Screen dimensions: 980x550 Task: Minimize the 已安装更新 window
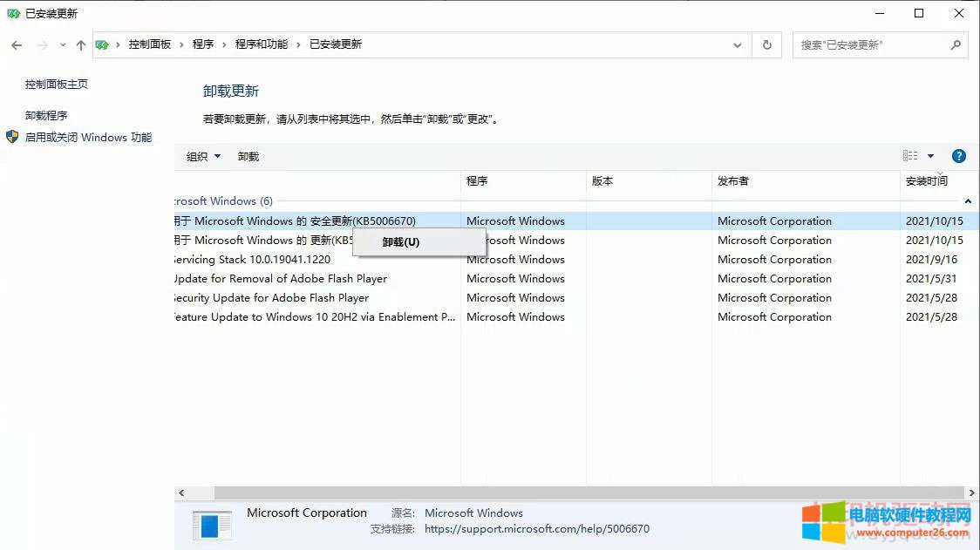(880, 13)
